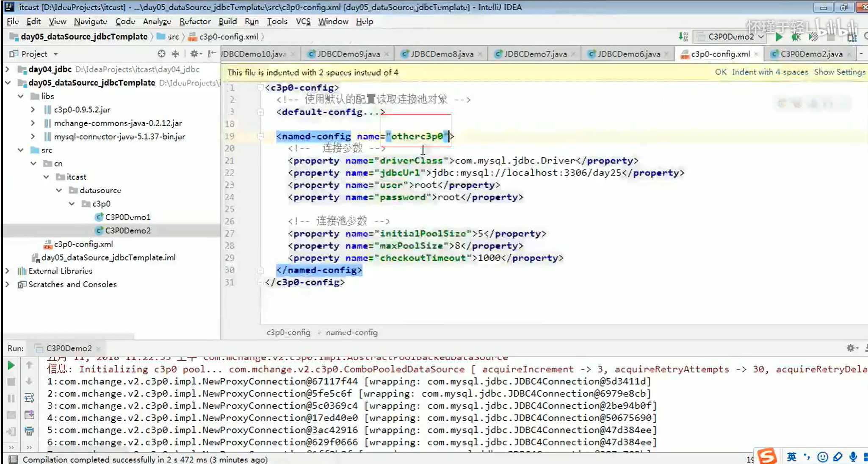Open the Refactor menu
The width and height of the screenshot is (868, 464).
(194, 21)
